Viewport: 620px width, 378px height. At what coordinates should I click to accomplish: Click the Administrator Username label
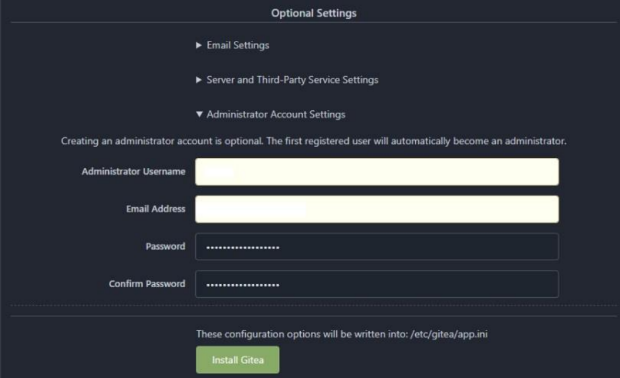coord(133,172)
